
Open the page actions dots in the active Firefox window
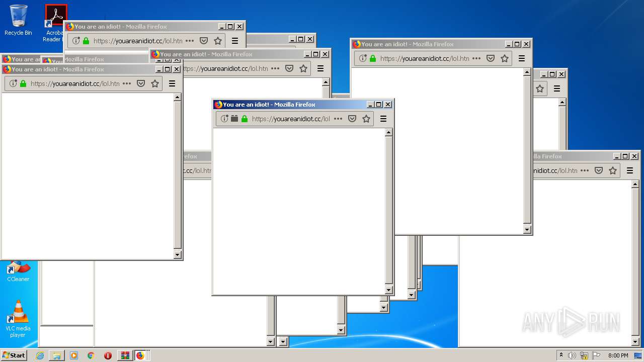click(x=338, y=119)
